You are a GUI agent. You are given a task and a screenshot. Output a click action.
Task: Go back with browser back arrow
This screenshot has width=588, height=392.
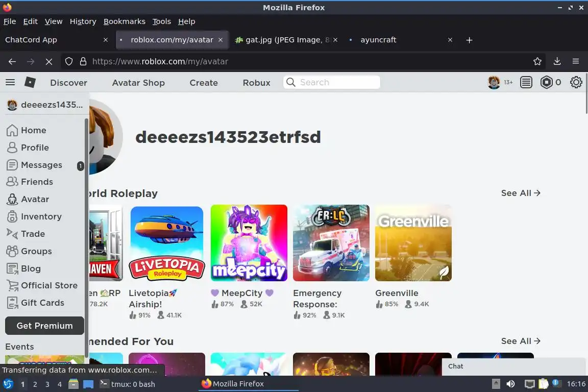click(x=12, y=62)
